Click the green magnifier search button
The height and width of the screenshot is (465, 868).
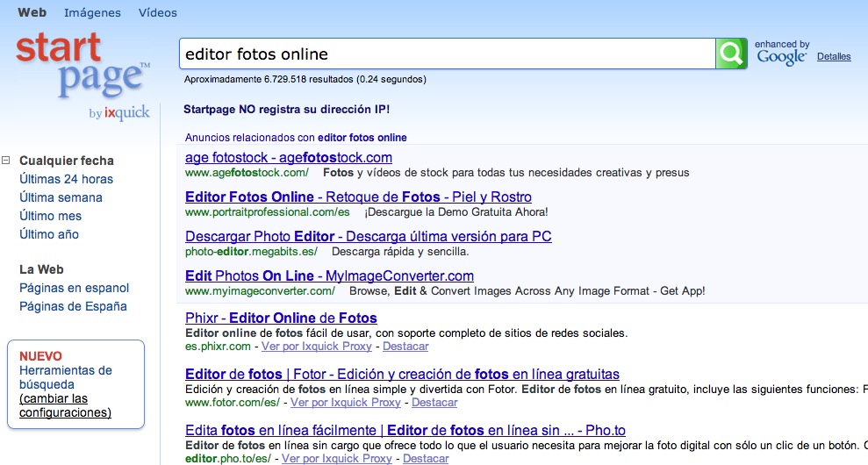[730, 54]
